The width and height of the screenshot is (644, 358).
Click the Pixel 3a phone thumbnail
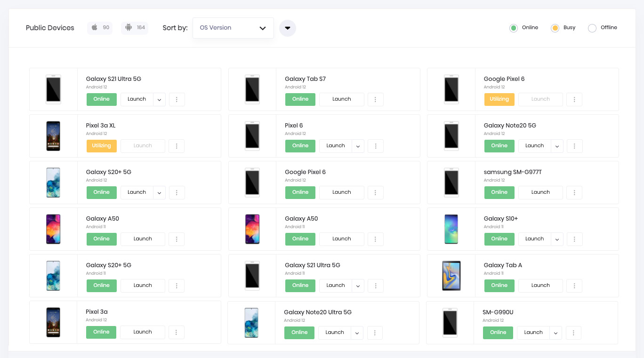coord(53,322)
